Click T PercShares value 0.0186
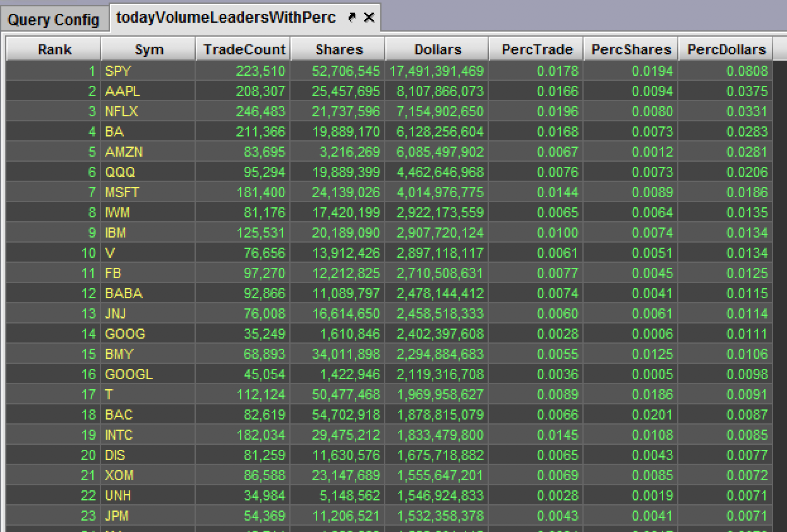Viewport: 787px width, 532px height. [631, 394]
